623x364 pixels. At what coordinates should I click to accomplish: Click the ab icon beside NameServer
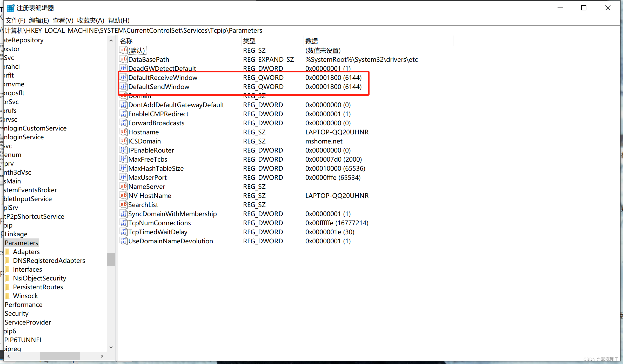point(123,186)
